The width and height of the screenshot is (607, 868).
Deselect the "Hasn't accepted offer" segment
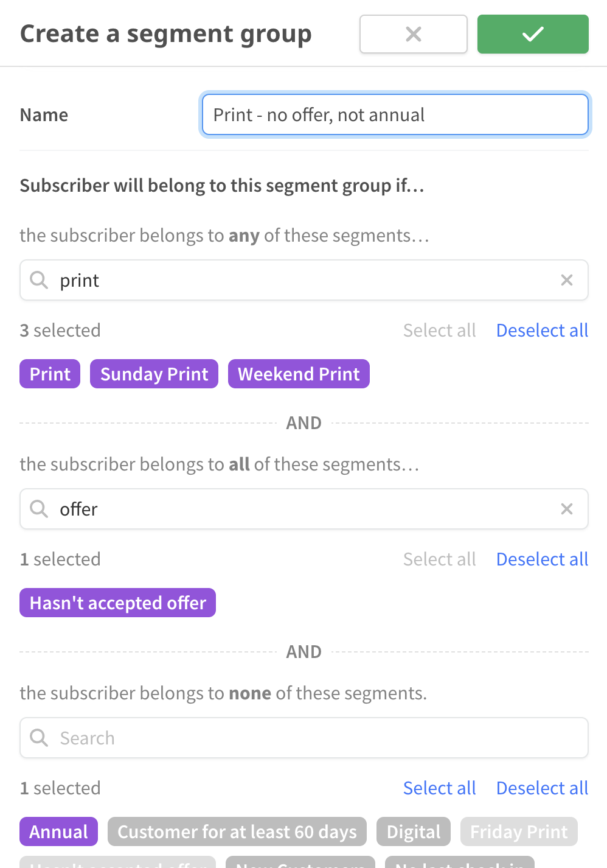pyautogui.click(x=117, y=603)
